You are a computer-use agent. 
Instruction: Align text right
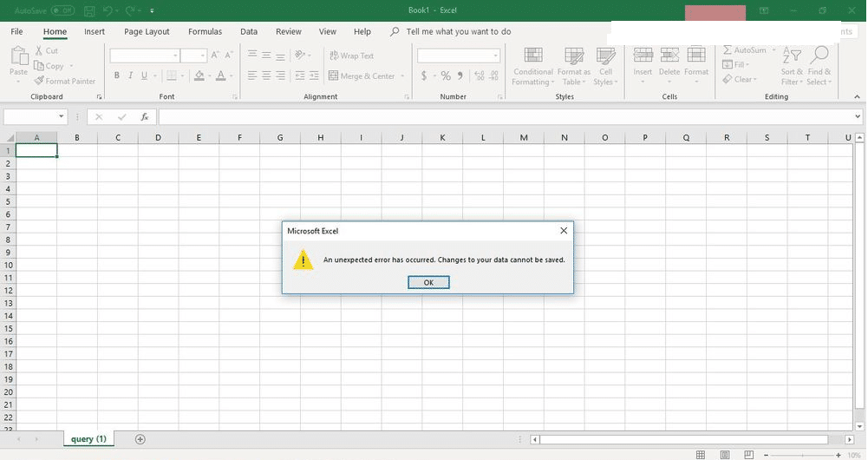tap(281, 76)
